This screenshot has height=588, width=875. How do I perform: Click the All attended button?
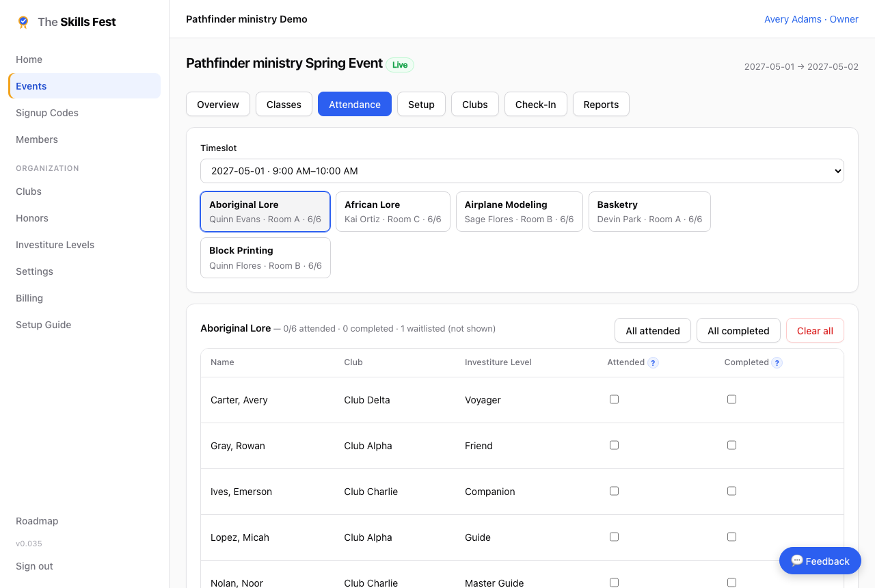tap(653, 330)
